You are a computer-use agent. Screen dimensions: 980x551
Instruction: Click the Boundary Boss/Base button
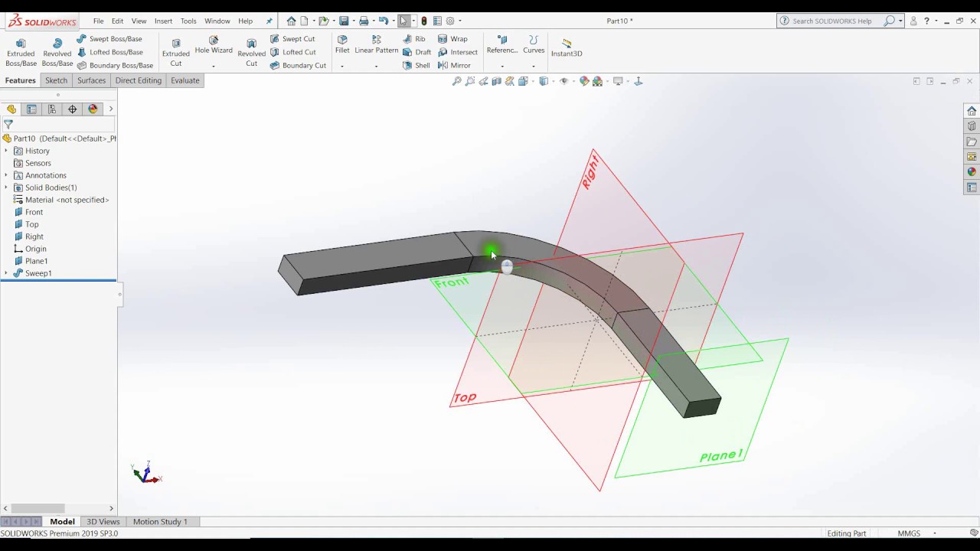click(115, 66)
